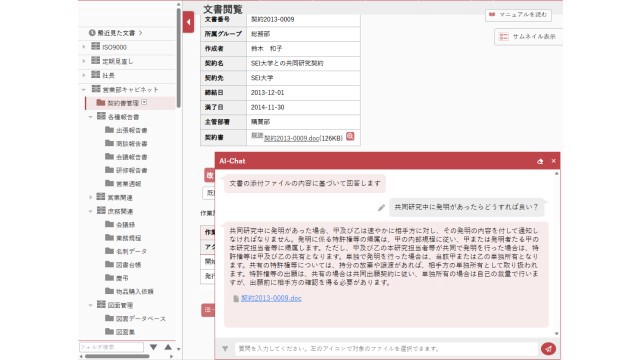This screenshot has height=360, width=640.
Task: Open the 契約書管理 folder options dropdown
Action: [x=144, y=102]
